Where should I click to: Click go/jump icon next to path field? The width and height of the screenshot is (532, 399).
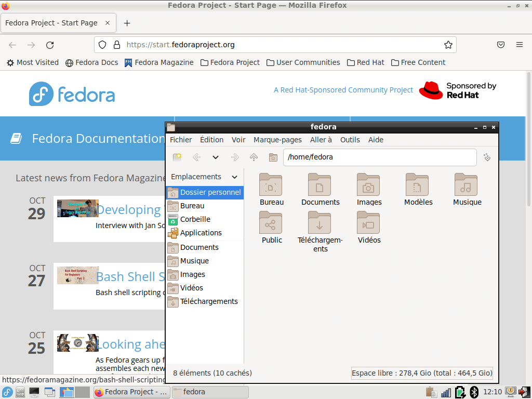487,157
